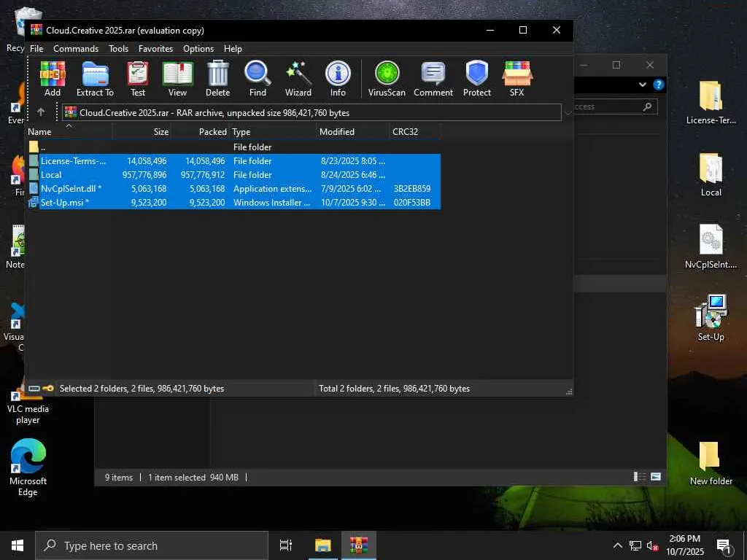The width and height of the screenshot is (747, 560).
Task: Click the drive selector icon in status bar
Action: click(34, 389)
